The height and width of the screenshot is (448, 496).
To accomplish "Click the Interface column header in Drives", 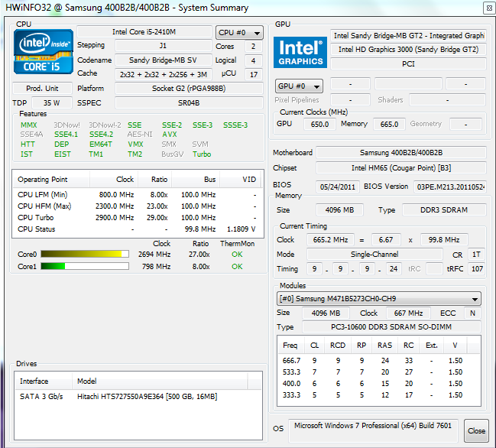I will point(44,381).
